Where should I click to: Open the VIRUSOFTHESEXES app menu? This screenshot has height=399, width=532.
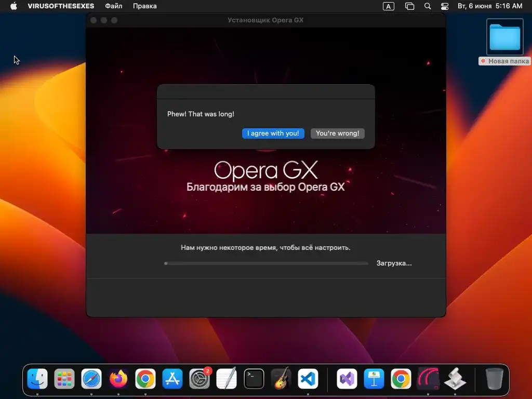(61, 6)
